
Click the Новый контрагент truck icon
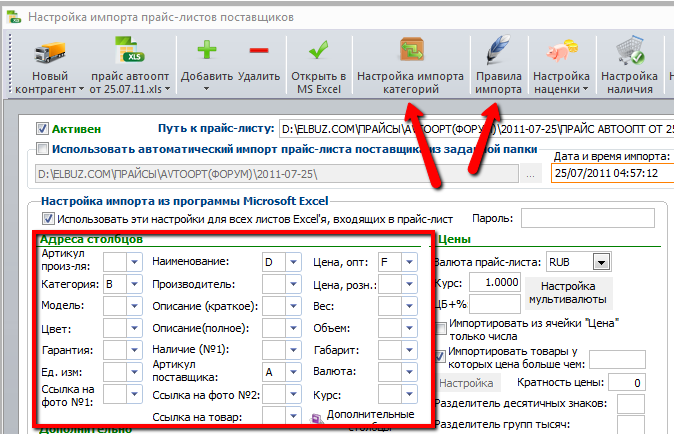pos(49,53)
